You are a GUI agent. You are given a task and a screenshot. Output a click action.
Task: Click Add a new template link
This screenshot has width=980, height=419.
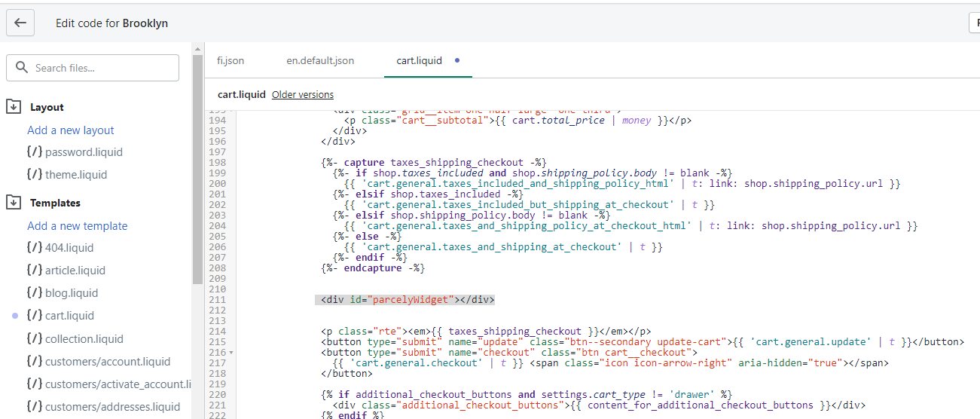[x=78, y=226]
